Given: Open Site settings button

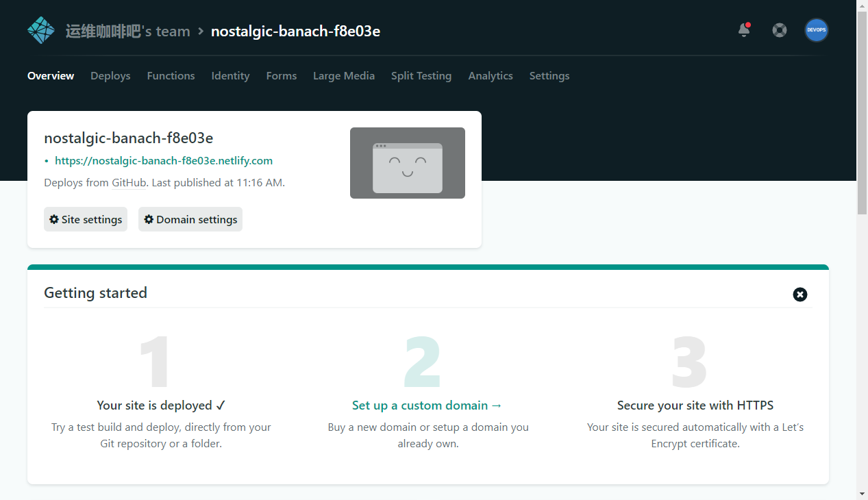Looking at the screenshot, I should click(86, 219).
